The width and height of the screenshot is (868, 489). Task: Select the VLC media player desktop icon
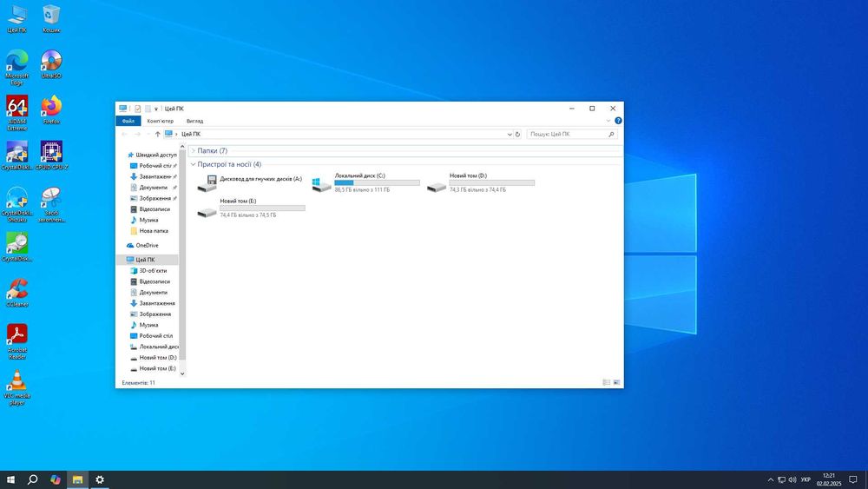tap(16, 387)
